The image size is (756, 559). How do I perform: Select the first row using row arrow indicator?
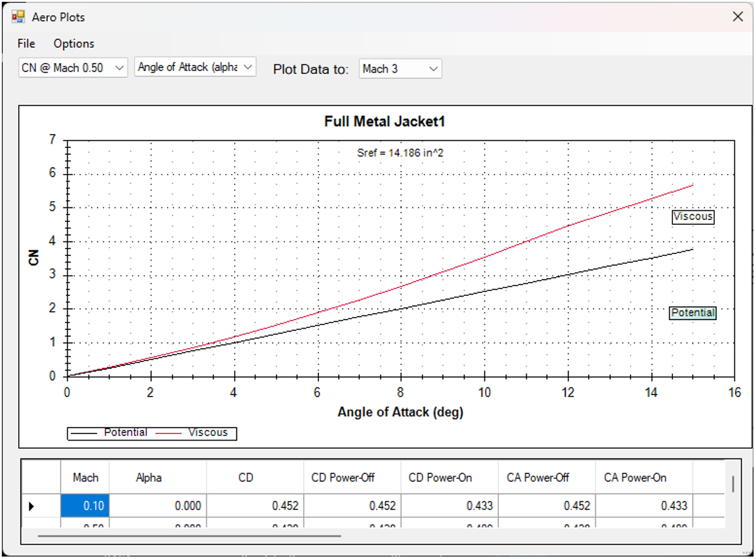tap(32, 506)
